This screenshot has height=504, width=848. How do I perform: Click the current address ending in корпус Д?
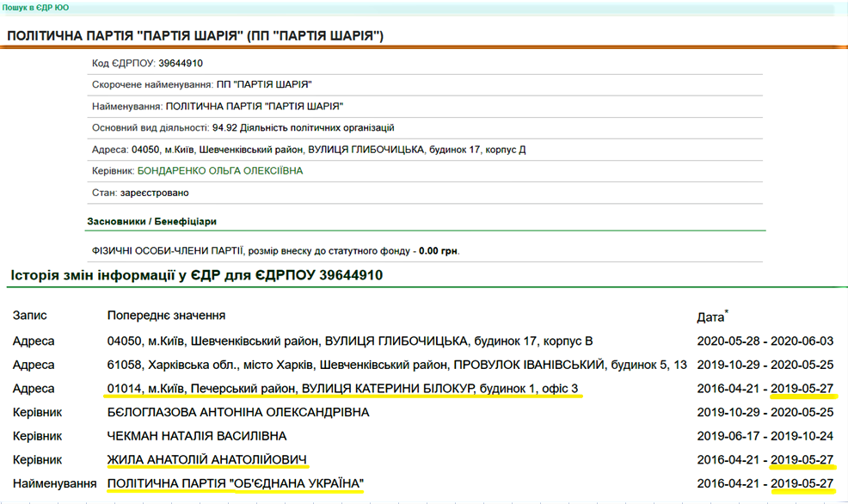coord(329,150)
